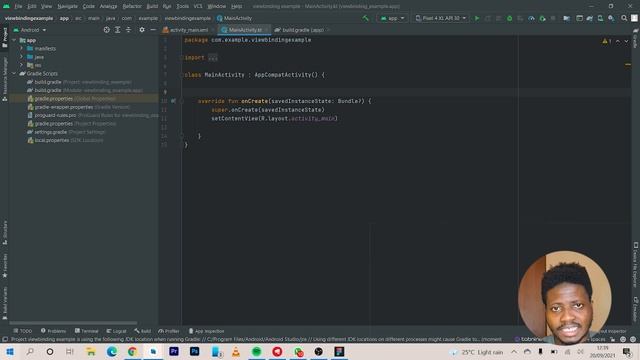640x360 pixels.
Task: Select settings.gradle in tree
Action: [x=66, y=132]
